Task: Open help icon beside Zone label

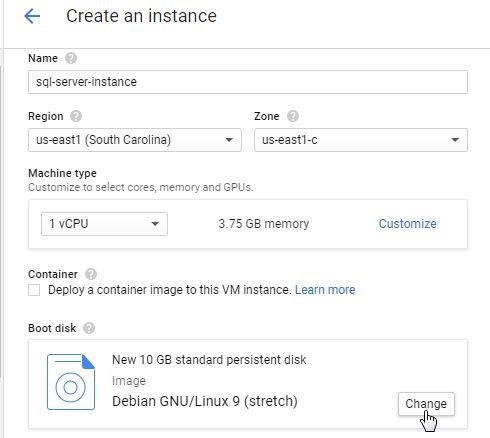Action: [293, 116]
